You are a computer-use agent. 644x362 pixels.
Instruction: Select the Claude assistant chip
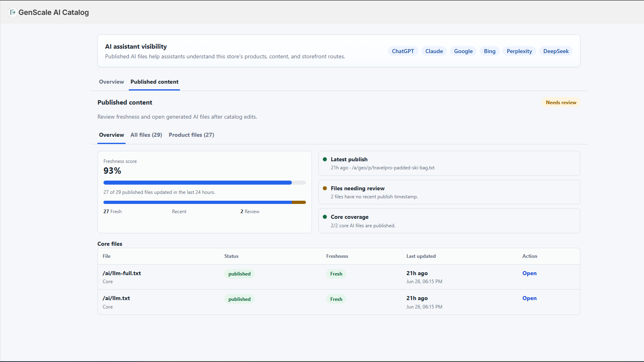pos(434,51)
